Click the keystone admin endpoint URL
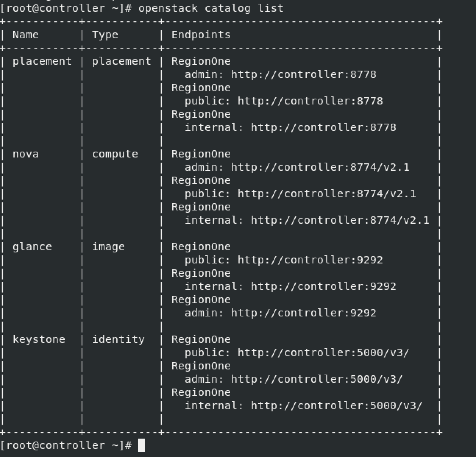This screenshot has width=476, height=457. (317, 379)
